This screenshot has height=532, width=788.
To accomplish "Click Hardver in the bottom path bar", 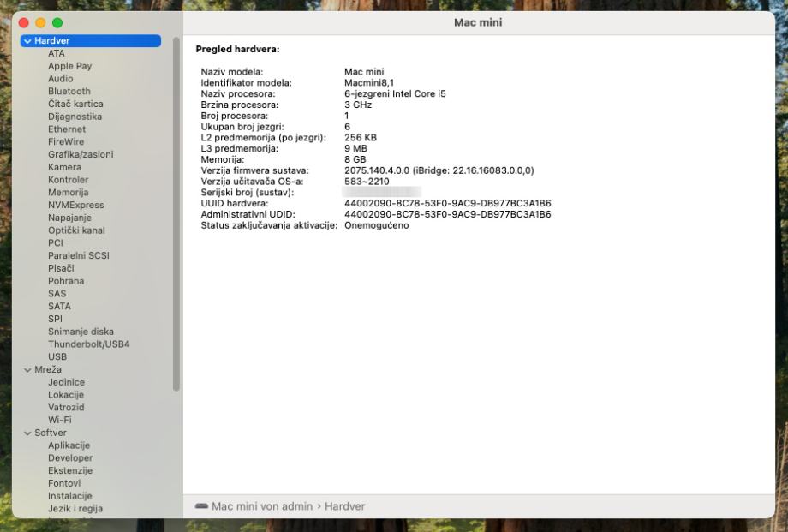I will (x=344, y=506).
